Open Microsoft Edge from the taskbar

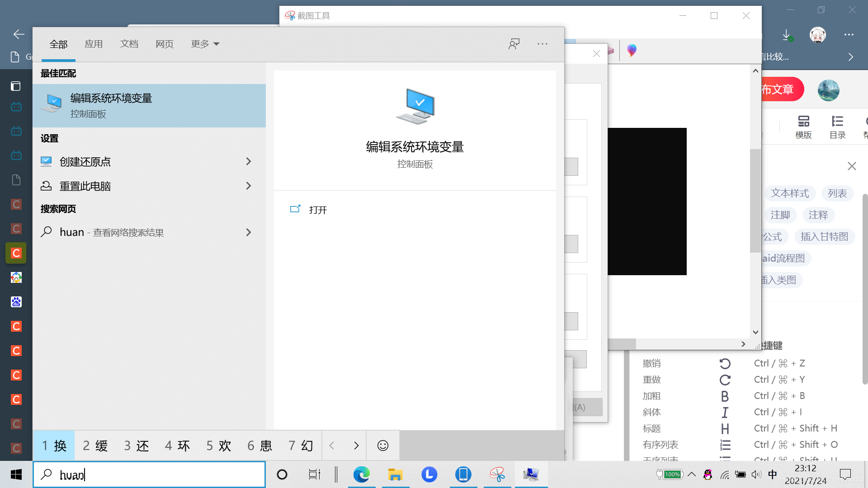(x=361, y=474)
